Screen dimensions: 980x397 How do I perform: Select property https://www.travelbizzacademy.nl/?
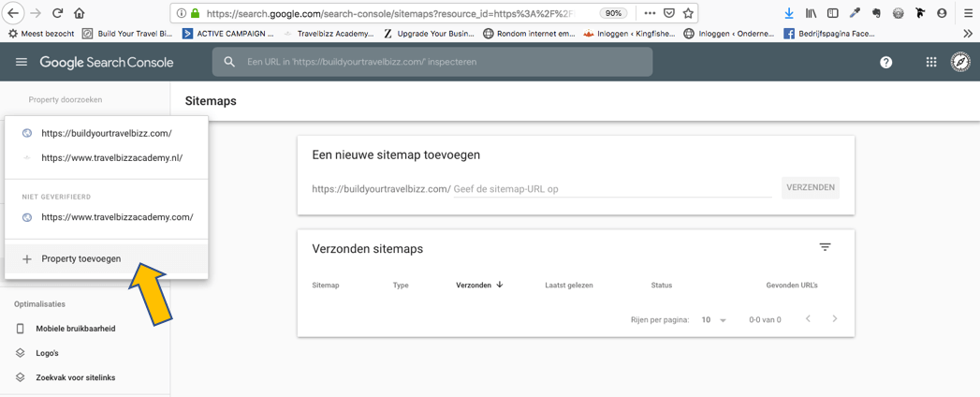tap(107, 158)
